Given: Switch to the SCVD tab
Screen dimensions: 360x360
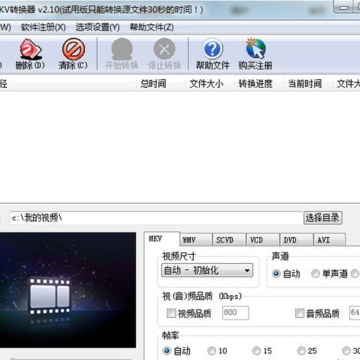Looking at the screenshot, I should 229,240.
